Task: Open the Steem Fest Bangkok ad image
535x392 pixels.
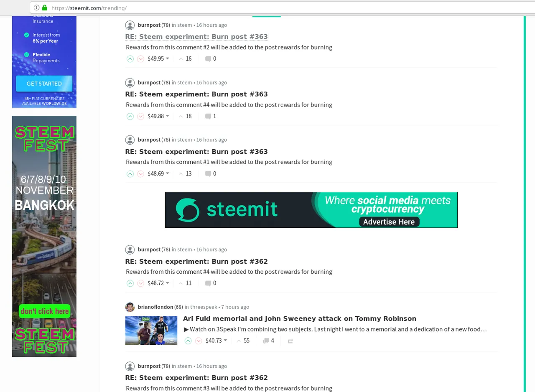Action: coord(44,237)
